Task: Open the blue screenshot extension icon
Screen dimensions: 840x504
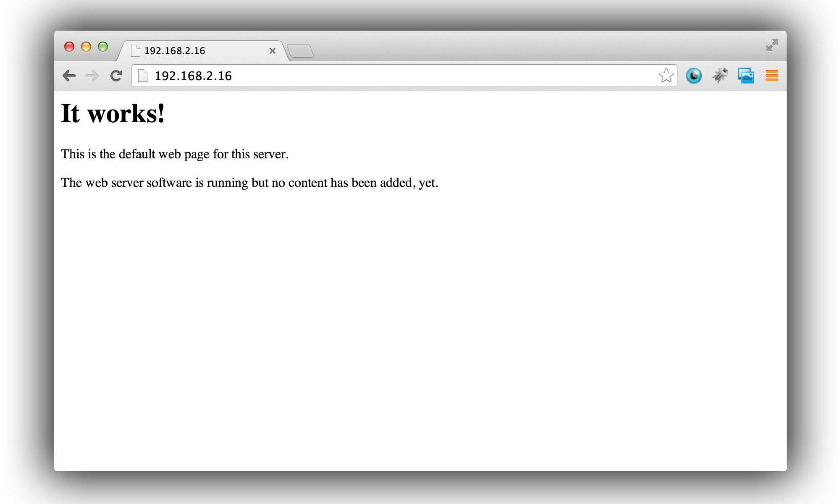Action: tap(746, 76)
